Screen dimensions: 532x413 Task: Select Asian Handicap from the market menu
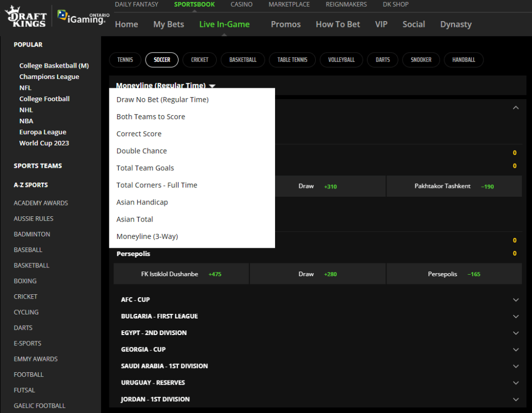point(142,202)
